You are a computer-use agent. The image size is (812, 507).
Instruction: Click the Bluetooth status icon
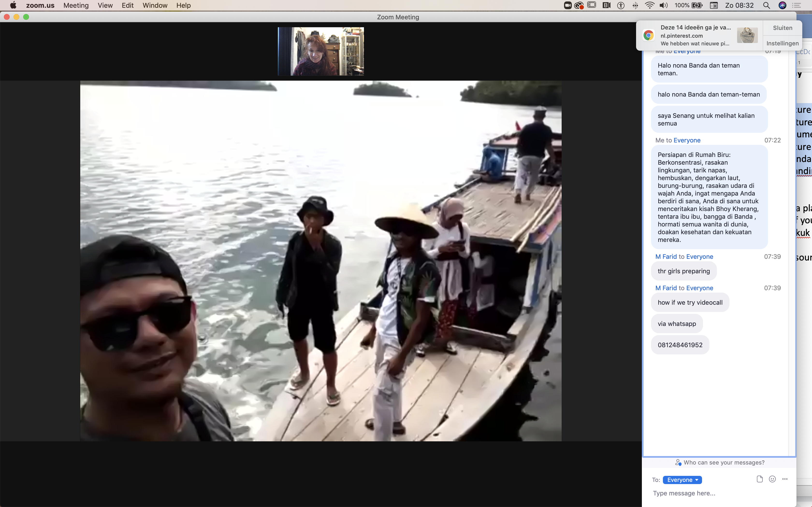coord(635,5)
